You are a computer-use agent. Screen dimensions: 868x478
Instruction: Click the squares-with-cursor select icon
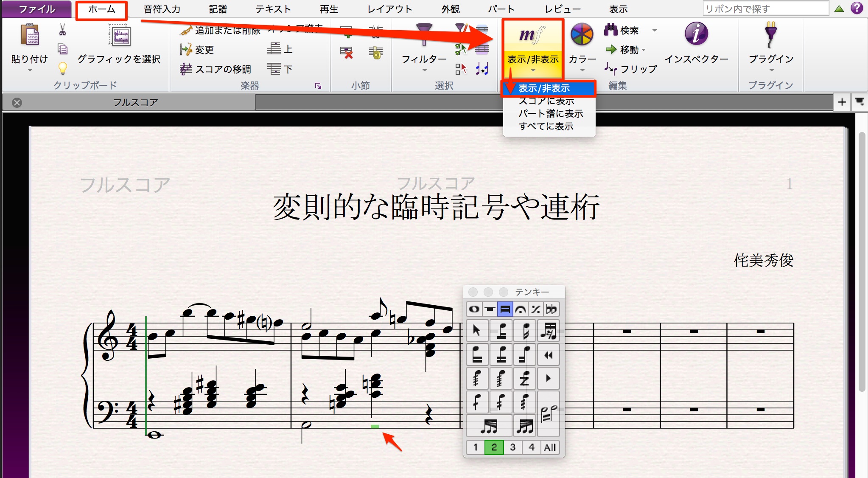[461, 69]
